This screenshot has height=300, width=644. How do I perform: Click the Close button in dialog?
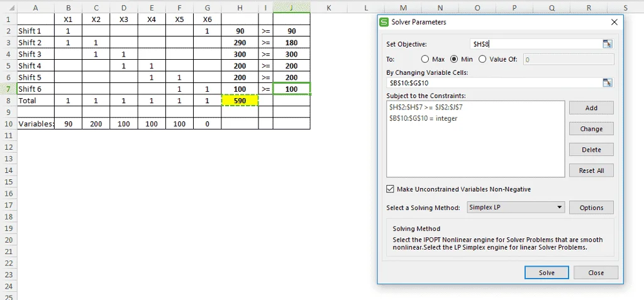596,272
